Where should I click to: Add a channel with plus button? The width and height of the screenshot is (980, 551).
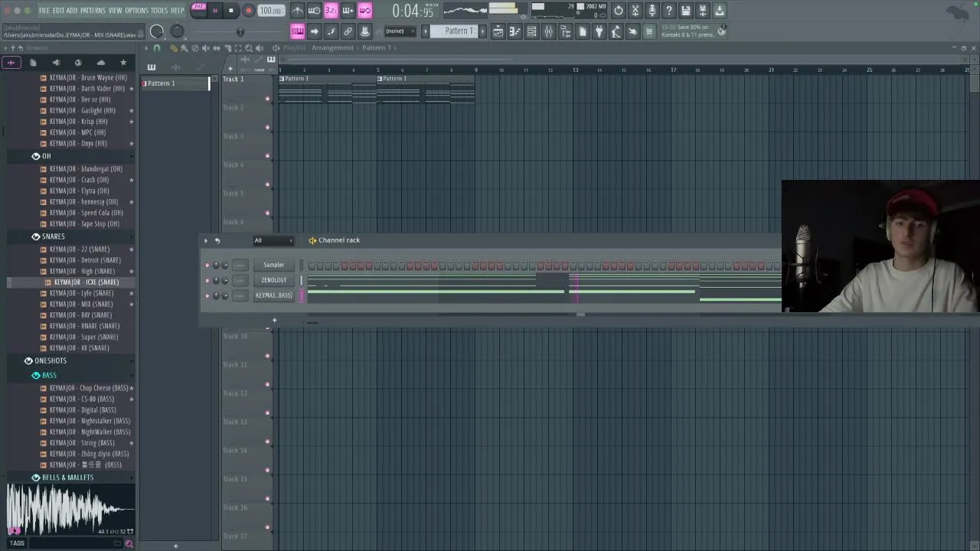click(274, 321)
